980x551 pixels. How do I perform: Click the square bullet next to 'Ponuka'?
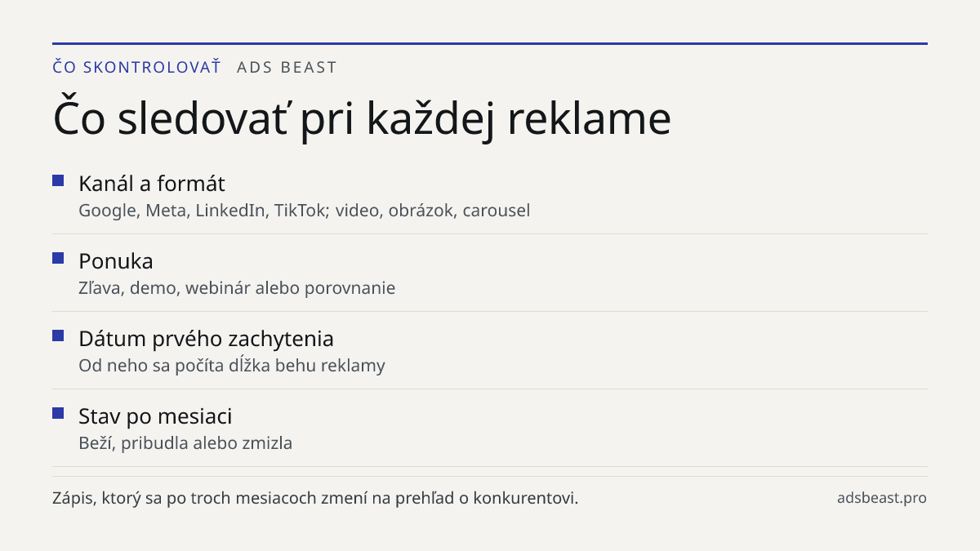click(58, 258)
